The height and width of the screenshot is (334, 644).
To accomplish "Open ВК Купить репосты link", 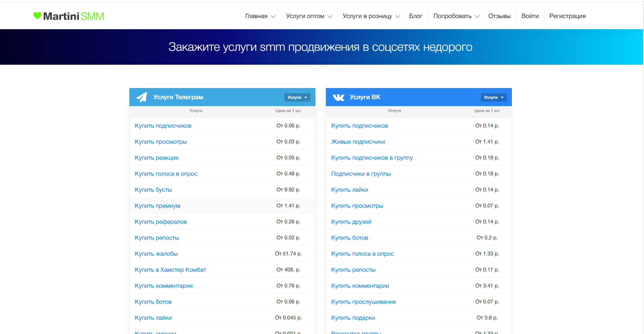I will click(x=353, y=270).
